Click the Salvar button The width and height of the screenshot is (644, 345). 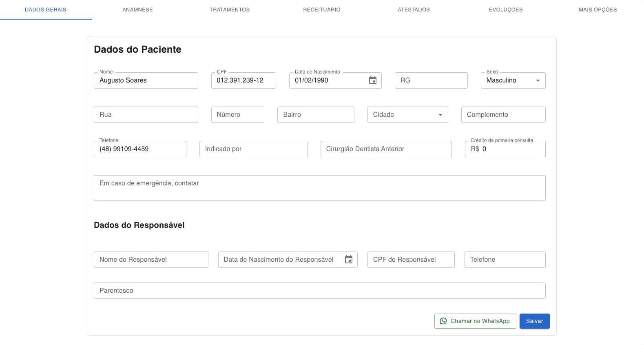pyautogui.click(x=534, y=321)
